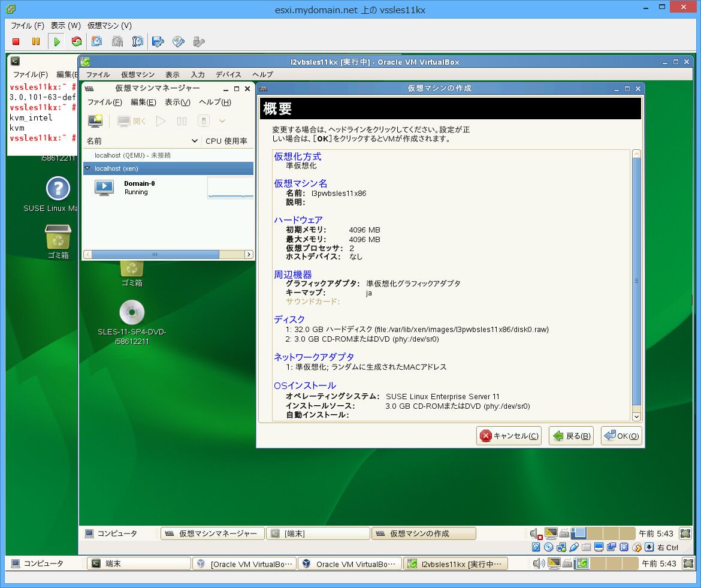Open 表示(V) menu in 仮想マシンマネージャー
This screenshot has width=701, height=588.
pyautogui.click(x=177, y=102)
